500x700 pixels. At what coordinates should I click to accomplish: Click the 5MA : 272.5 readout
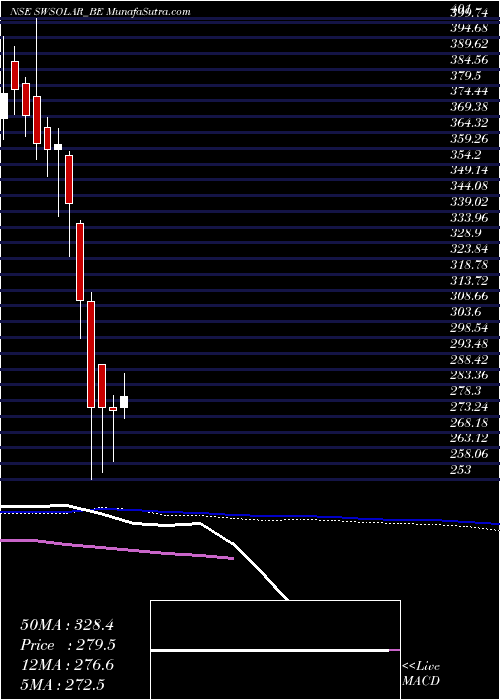(62, 684)
